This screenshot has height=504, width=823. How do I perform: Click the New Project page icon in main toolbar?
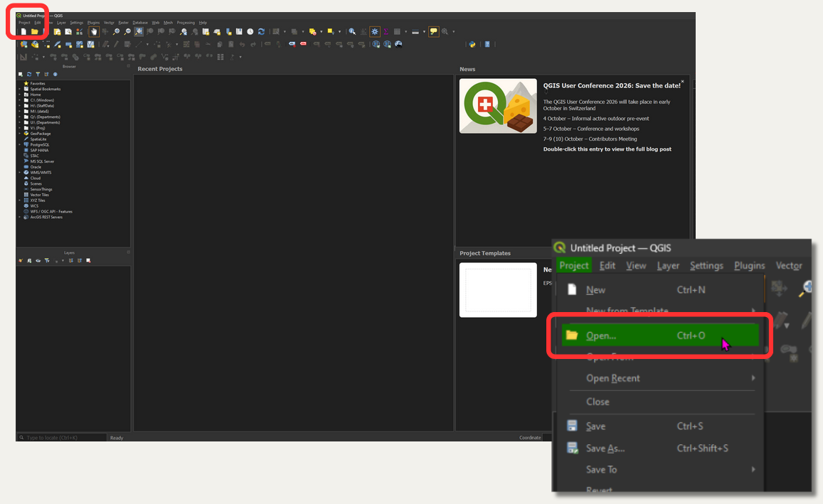[23, 31]
